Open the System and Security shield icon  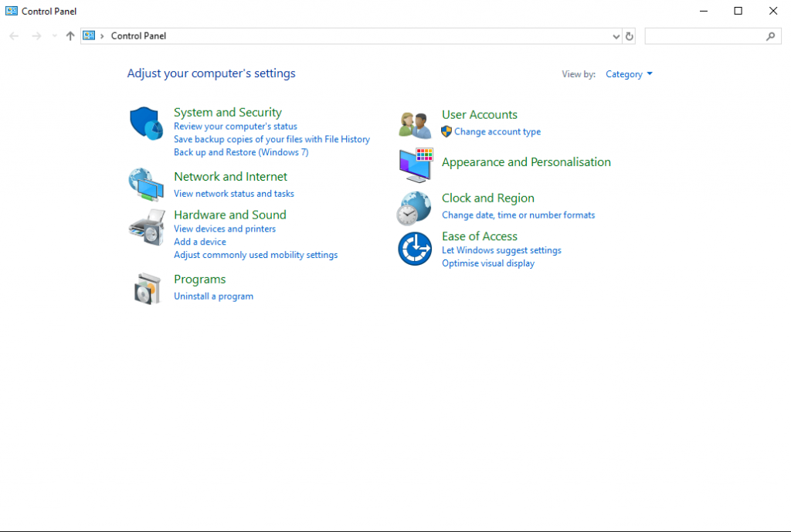click(146, 123)
